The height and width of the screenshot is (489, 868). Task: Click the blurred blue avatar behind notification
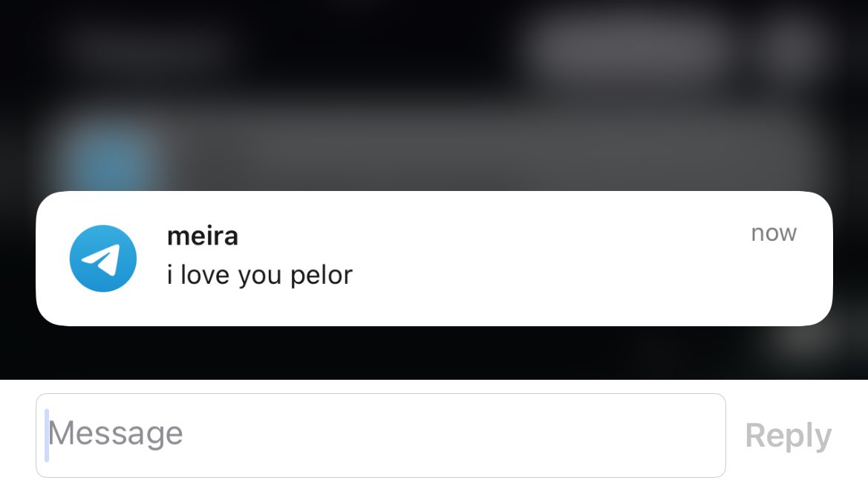[x=112, y=158]
